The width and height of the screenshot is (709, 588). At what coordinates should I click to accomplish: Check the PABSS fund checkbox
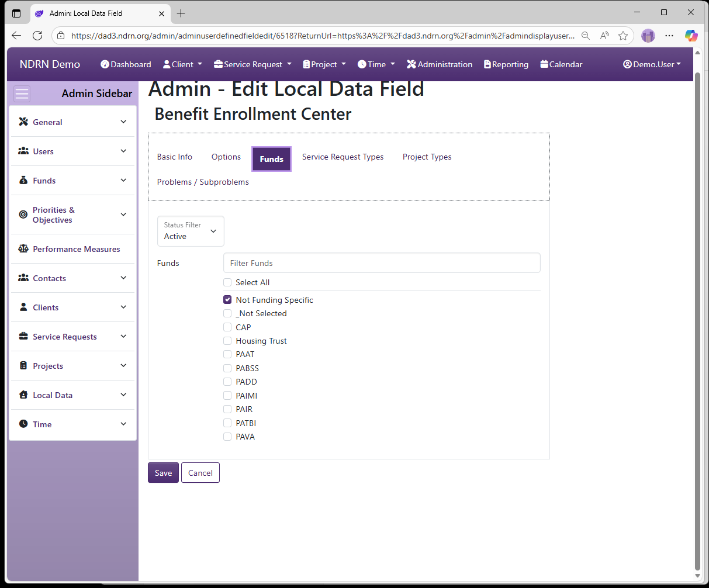click(x=227, y=368)
